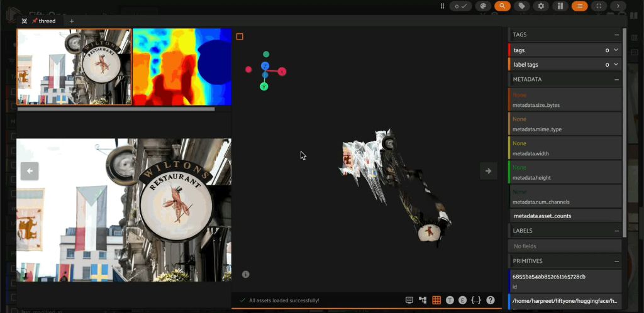Add a new group tab with plus
The height and width of the screenshot is (313, 644).
(72, 21)
